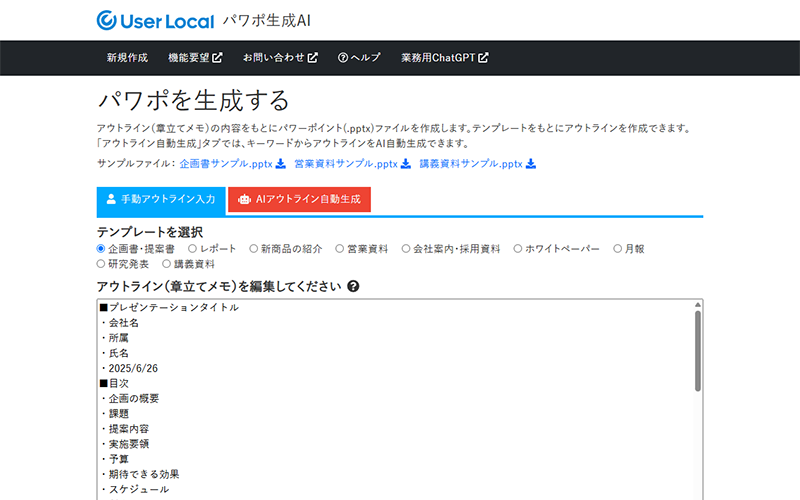The width and height of the screenshot is (800, 500).
Task: Download 企画書サンプル.pptx file
Action: tap(232, 164)
